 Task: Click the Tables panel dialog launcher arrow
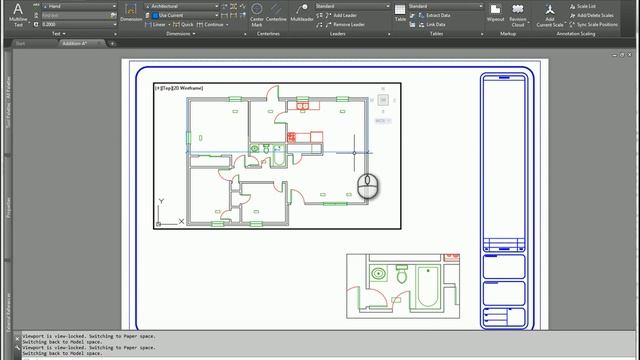pyautogui.click(x=482, y=34)
